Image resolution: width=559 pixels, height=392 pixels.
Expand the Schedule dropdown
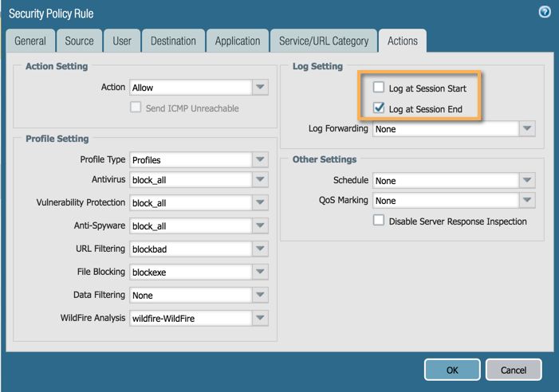526,181
